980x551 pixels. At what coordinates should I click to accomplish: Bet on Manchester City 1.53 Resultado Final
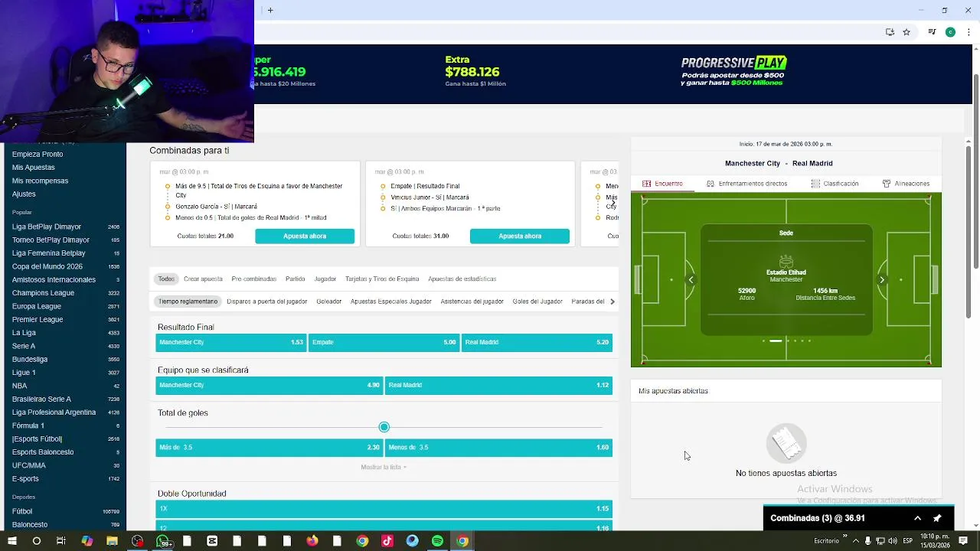(230, 342)
